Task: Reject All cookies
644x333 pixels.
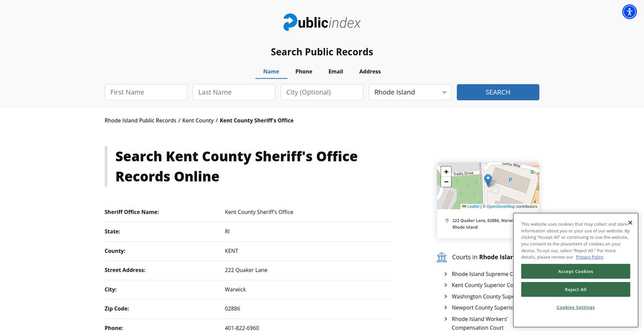Action: 575,289
